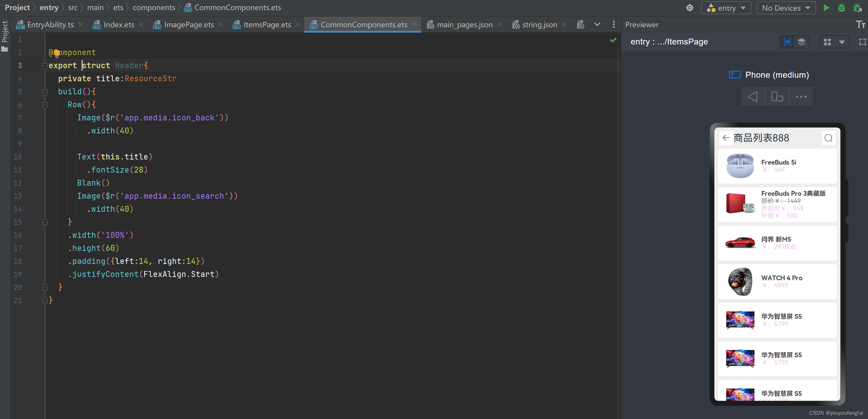Select the FreeBuds Pro 3 red box thumbnail

[740, 204]
